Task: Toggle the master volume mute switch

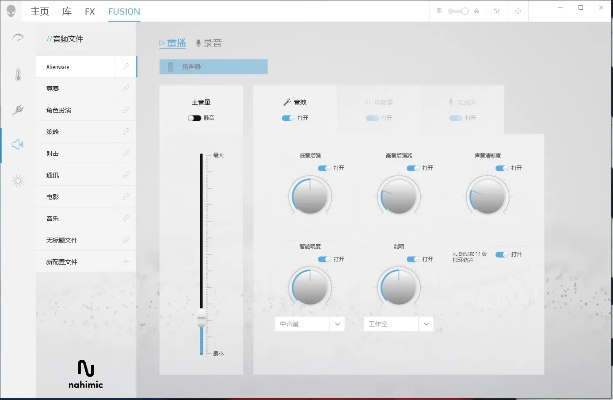Action: coord(194,117)
